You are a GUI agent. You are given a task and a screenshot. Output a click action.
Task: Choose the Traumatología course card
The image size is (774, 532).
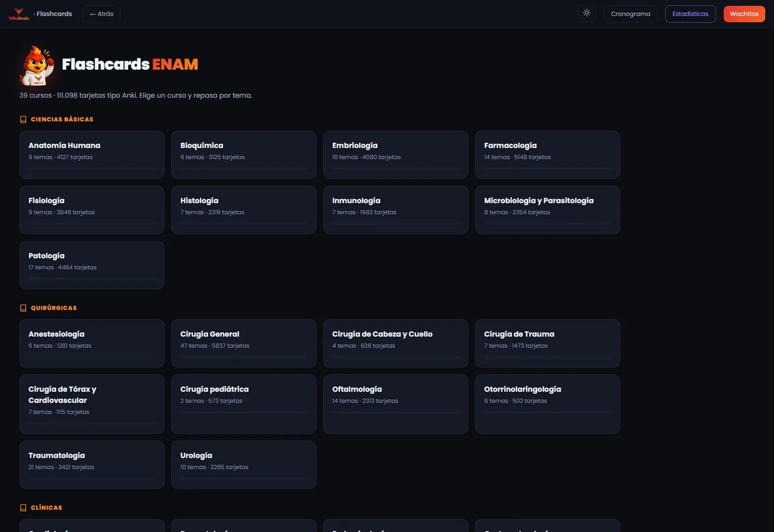92,465
